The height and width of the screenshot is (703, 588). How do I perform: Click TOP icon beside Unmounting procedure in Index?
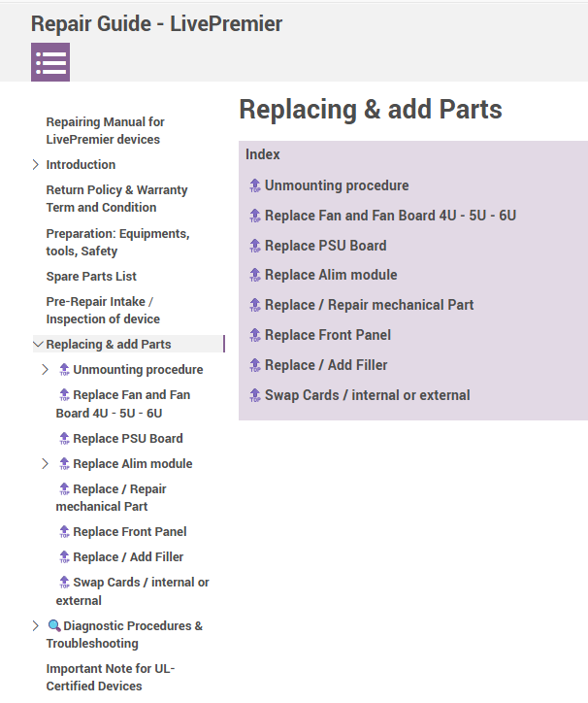tap(255, 185)
